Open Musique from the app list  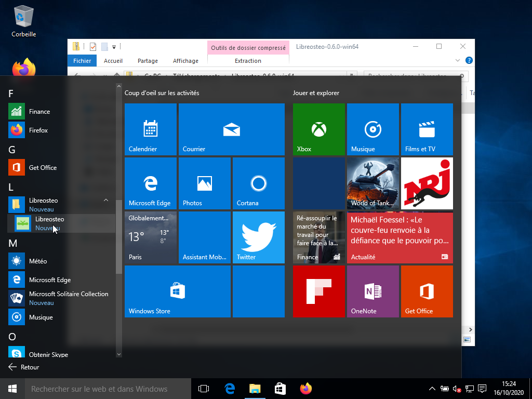tap(61, 317)
